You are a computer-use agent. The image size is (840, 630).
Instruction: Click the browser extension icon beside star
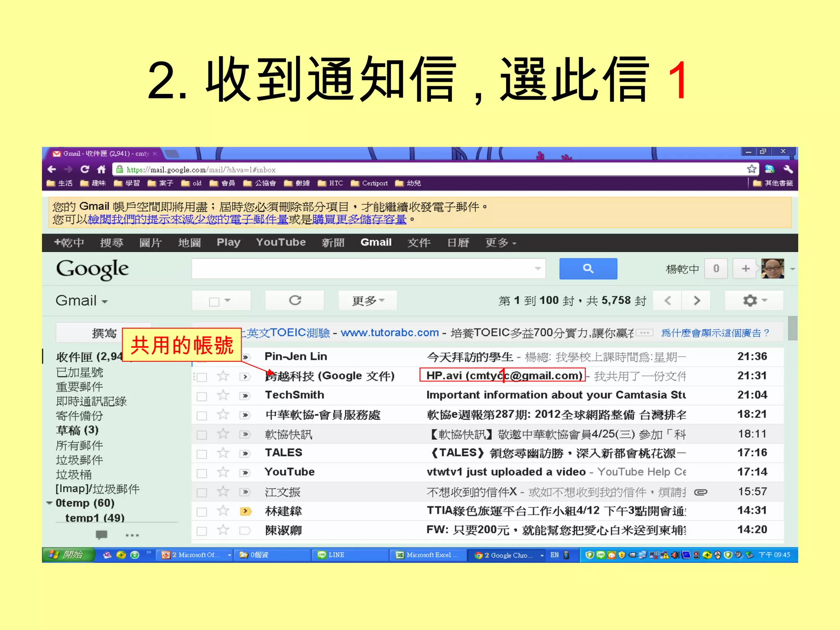point(770,169)
